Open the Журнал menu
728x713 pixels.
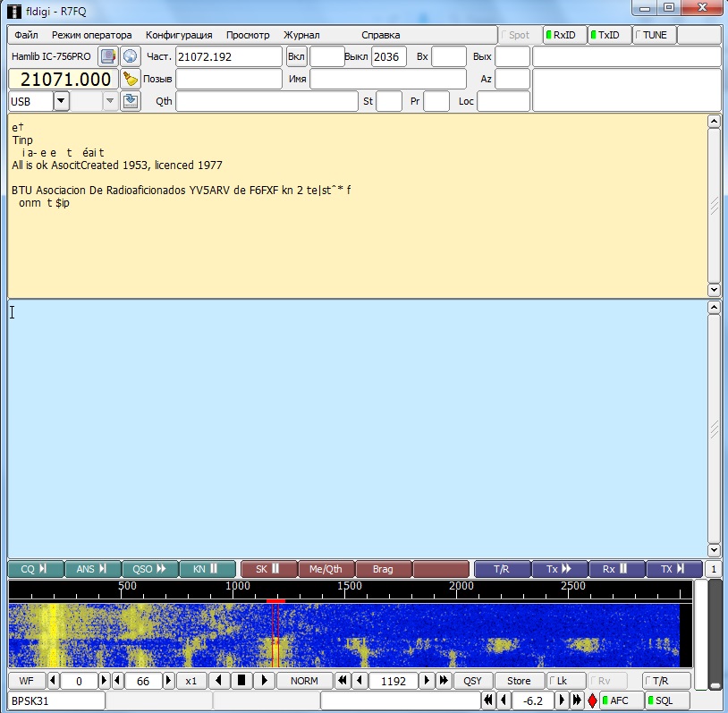pyautogui.click(x=301, y=35)
